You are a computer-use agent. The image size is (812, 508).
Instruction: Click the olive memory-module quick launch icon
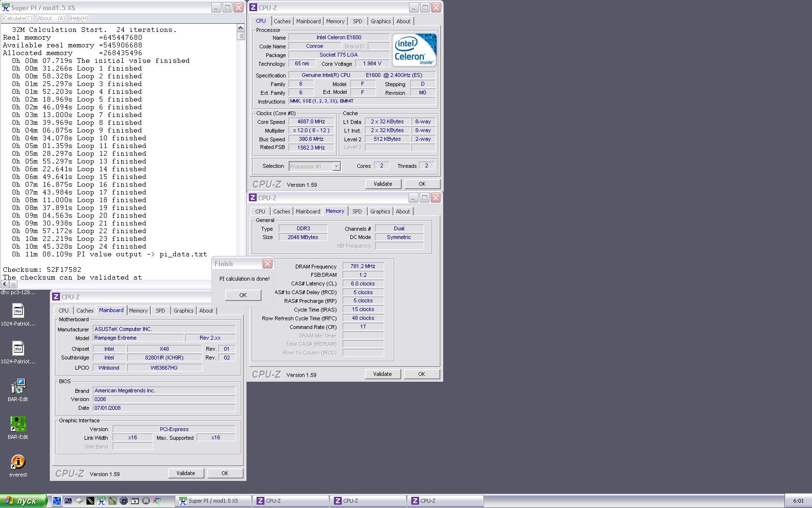(x=113, y=501)
